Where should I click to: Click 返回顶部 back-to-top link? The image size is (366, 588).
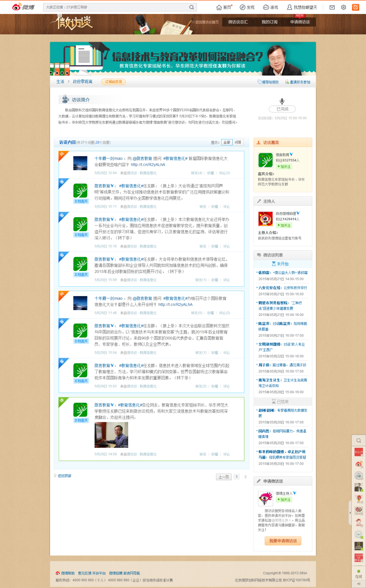point(63,476)
